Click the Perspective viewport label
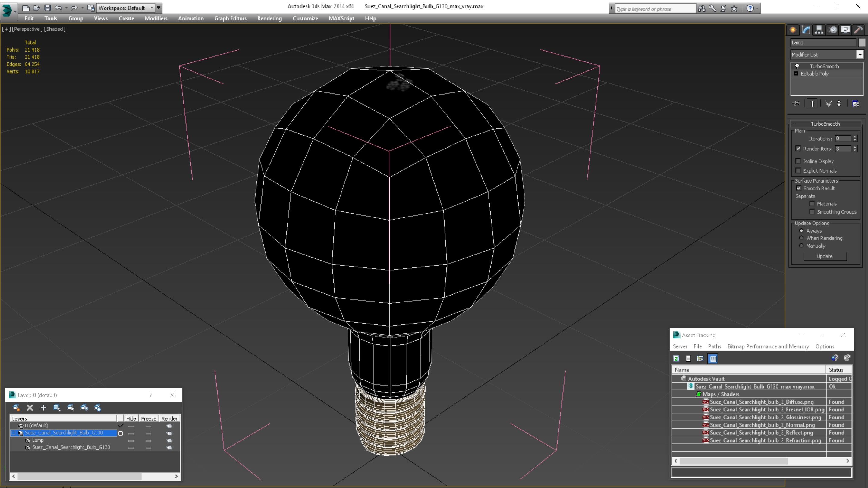 tap(27, 29)
